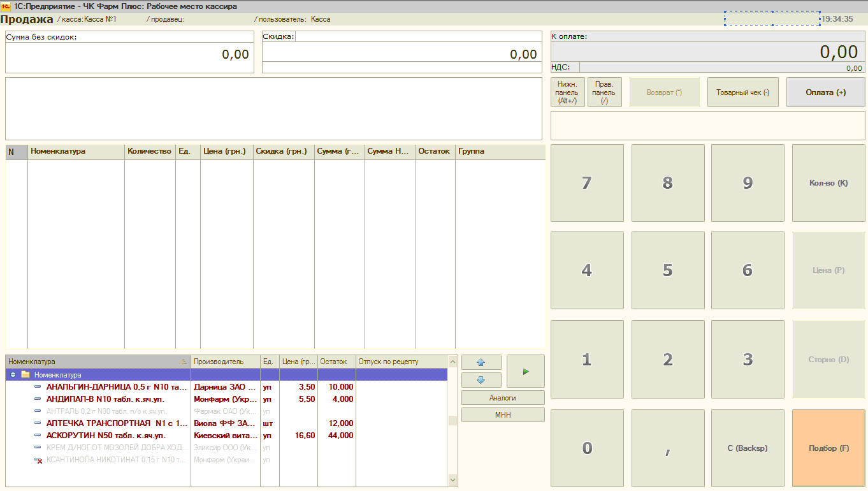This screenshot has width=868, height=491.
Task: Tap keypad digit 9
Action: (x=748, y=183)
